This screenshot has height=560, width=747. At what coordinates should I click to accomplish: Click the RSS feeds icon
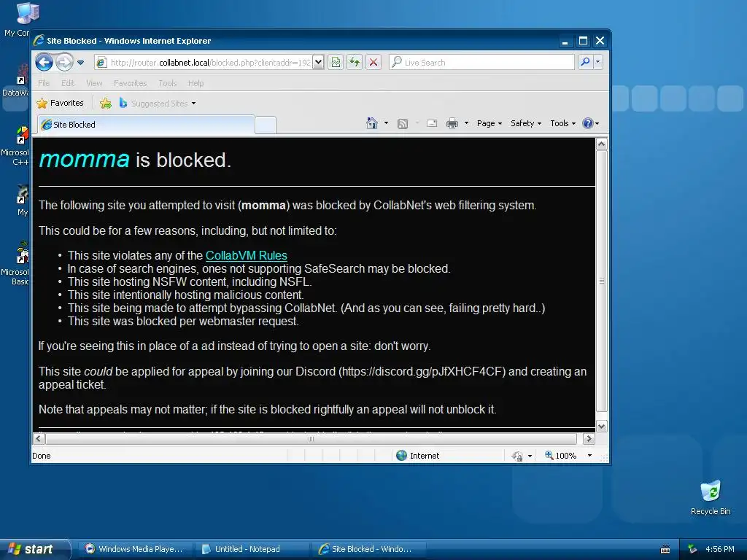click(x=403, y=124)
